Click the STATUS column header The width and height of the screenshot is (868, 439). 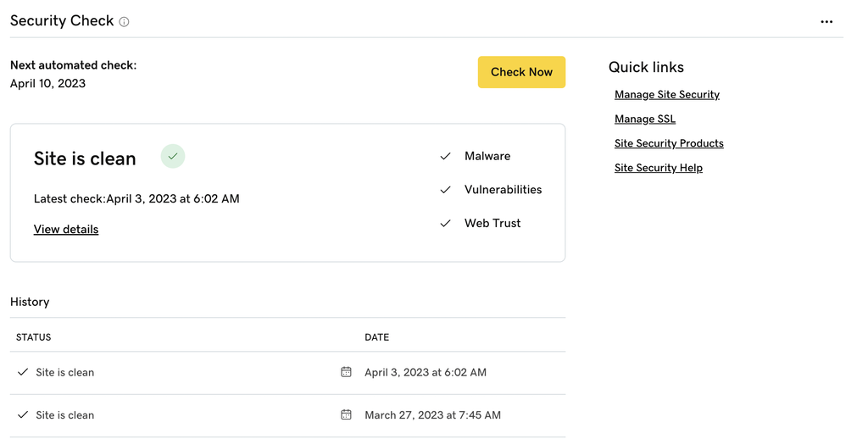click(34, 337)
